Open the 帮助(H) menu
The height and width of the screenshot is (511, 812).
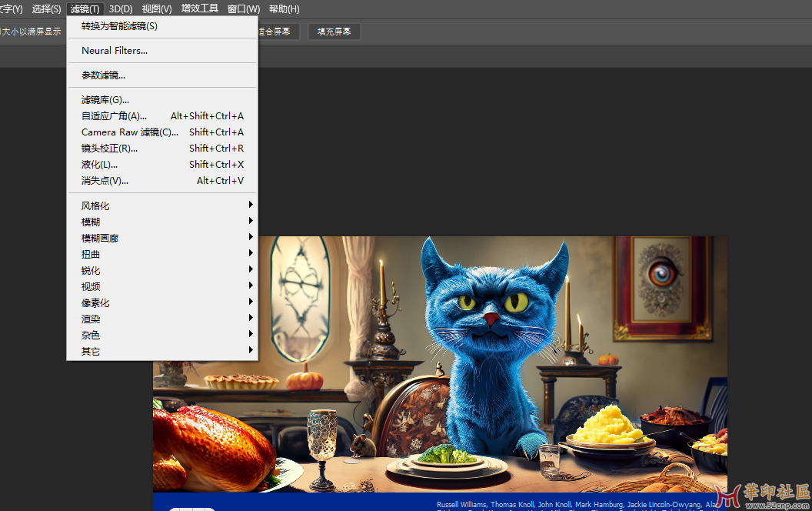pyautogui.click(x=284, y=9)
